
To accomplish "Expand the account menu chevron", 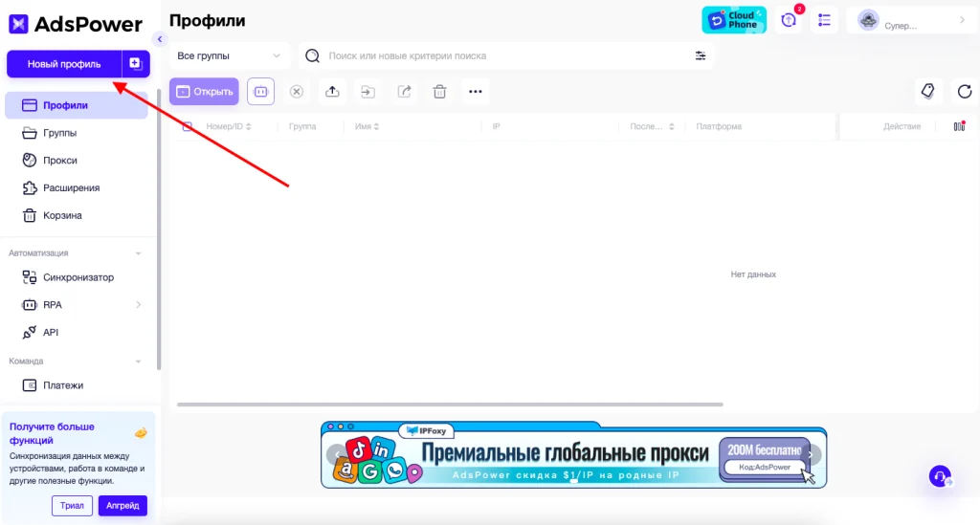I will point(962,20).
